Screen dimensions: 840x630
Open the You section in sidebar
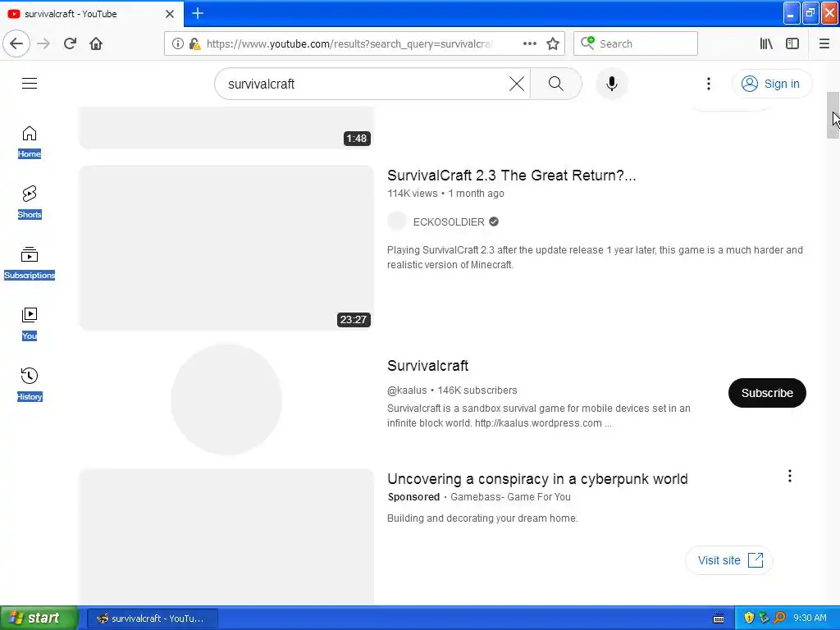coord(30,324)
